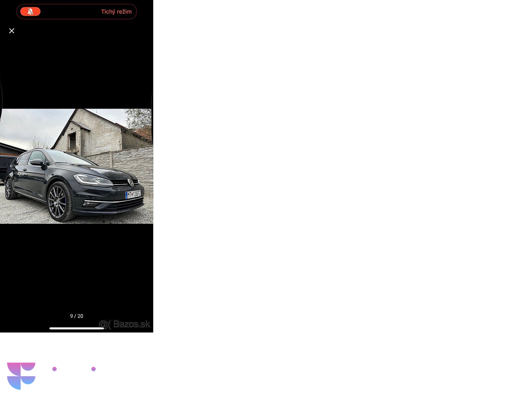
Task: Click the '9 / 20' photo counter
Action: pyautogui.click(x=76, y=316)
